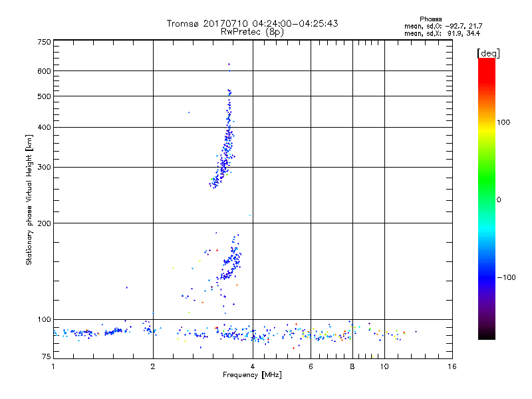Click the x-axis tick label '8'

pos(352,366)
